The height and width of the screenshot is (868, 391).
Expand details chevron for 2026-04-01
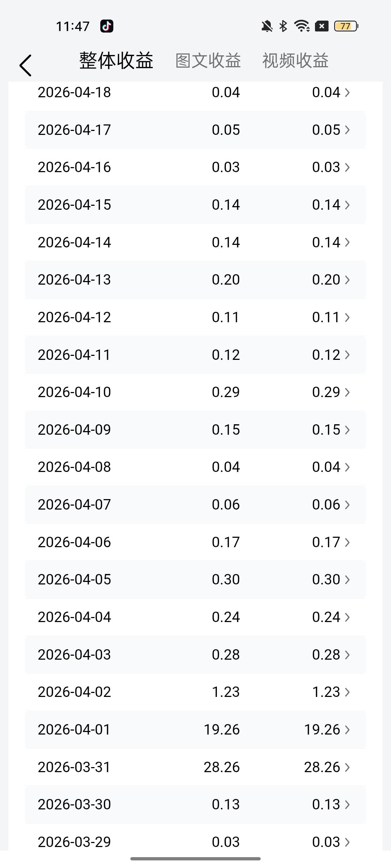pos(347,729)
